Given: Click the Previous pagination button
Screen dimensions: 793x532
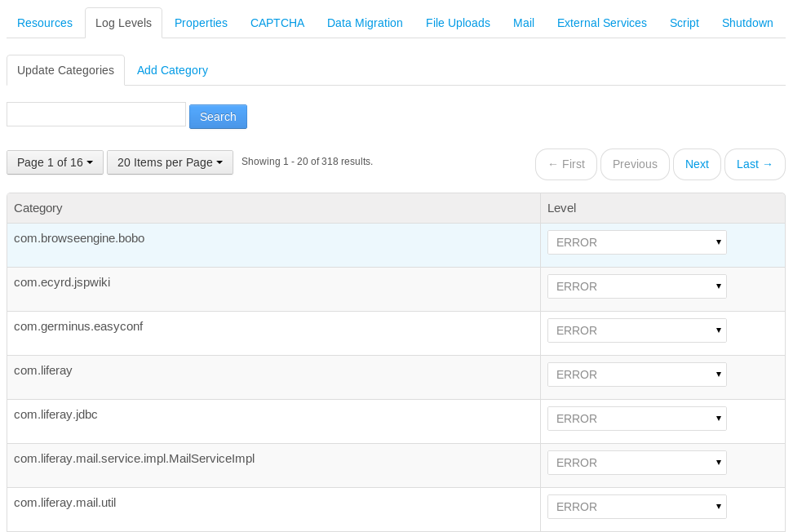Looking at the screenshot, I should pyautogui.click(x=635, y=164).
